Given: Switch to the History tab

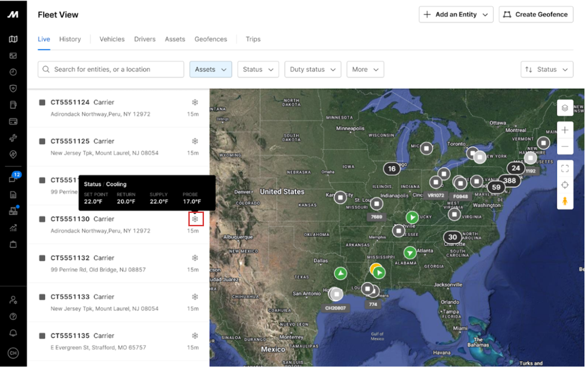Looking at the screenshot, I should [70, 39].
